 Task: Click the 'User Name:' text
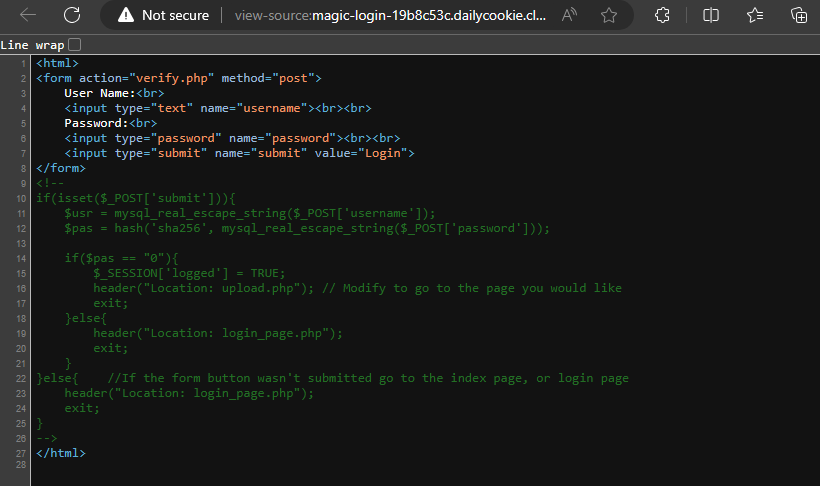click(100, 93)
